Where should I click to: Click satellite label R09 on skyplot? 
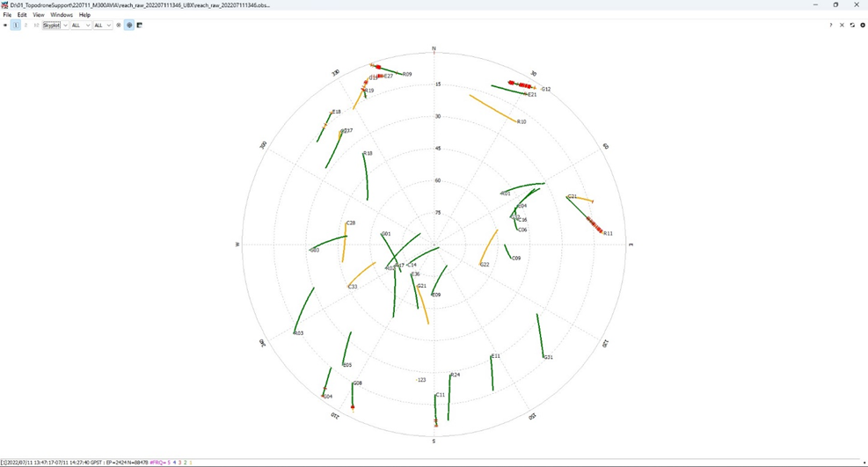[407, 74]
